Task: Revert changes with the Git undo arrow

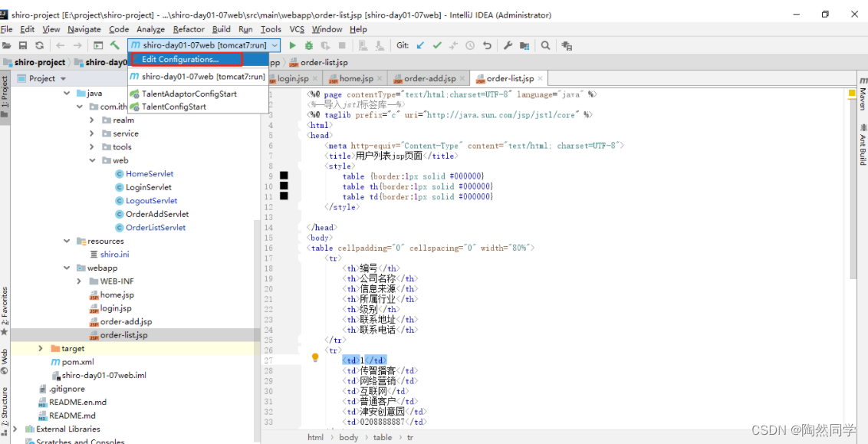Action: pos(487,45)
